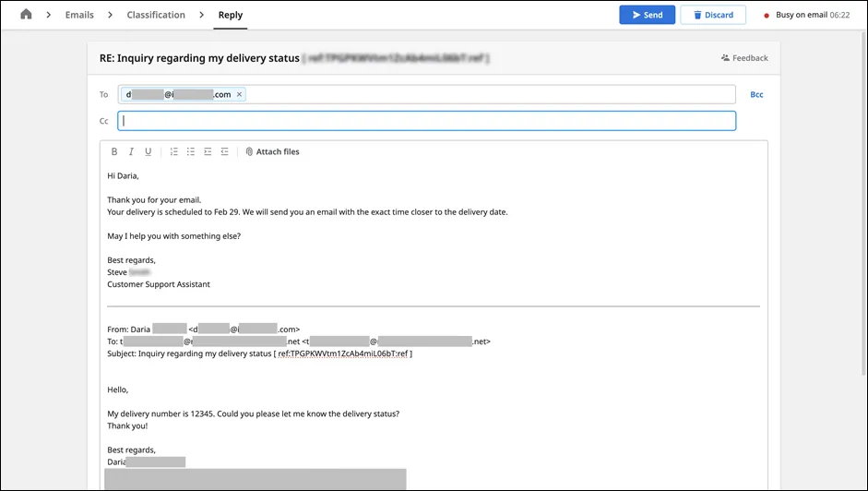The image size is (868, 491).
Task: Focus the To recipients field
Action: (426, 94)
